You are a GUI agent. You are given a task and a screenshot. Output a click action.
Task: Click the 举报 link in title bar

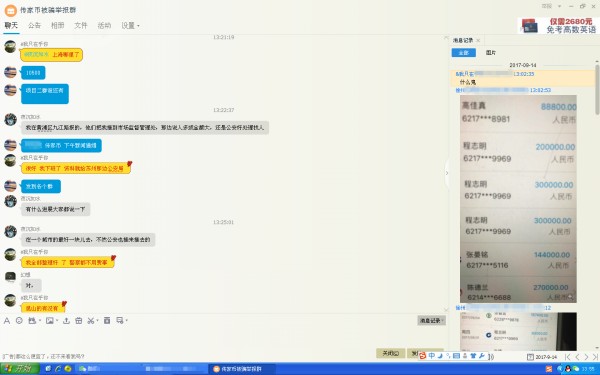[x=546, y=6]
